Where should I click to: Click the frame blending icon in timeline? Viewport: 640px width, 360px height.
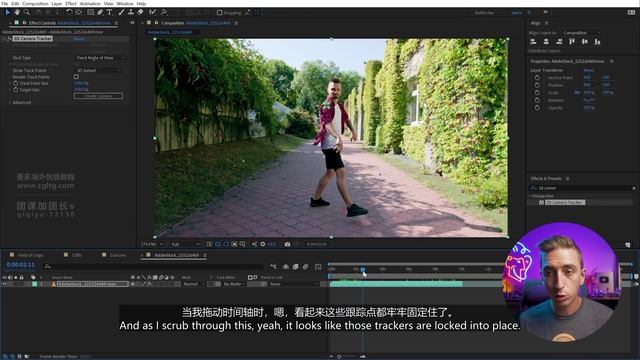296,267
